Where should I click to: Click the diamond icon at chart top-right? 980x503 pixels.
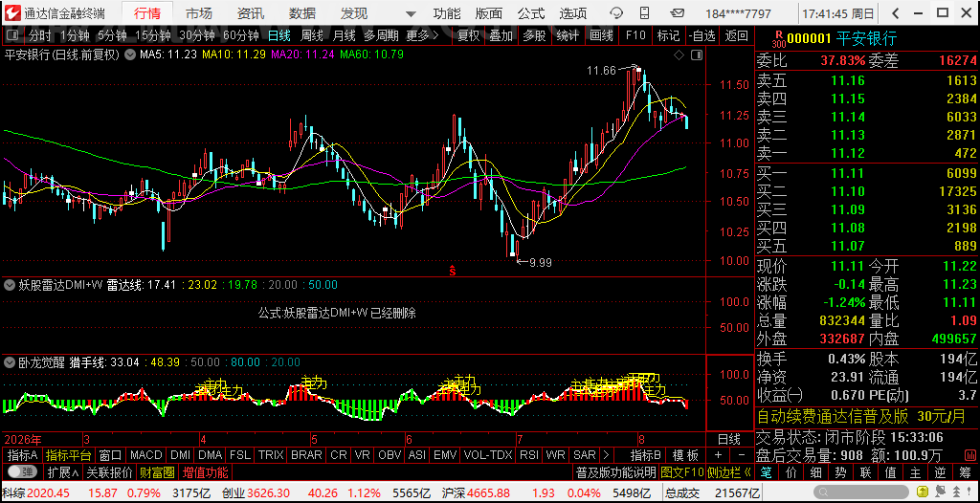pyautogui.click(x=679, y=55)
